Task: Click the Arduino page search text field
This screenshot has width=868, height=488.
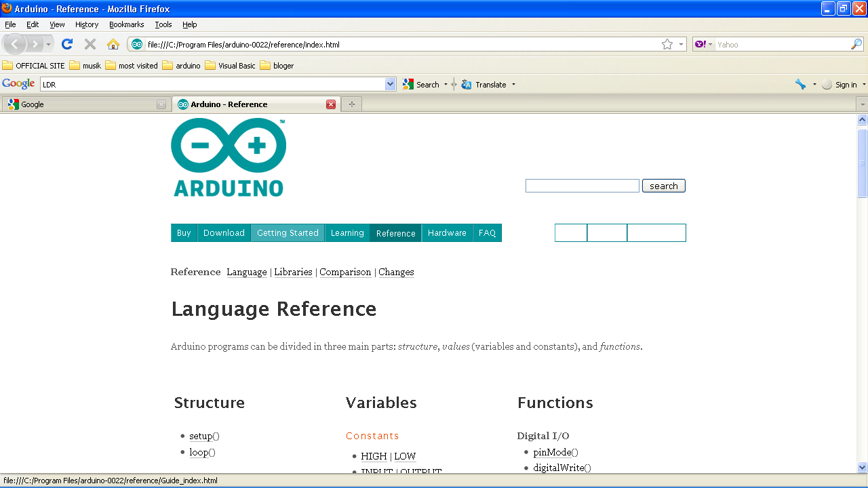Action: point(583,186)
